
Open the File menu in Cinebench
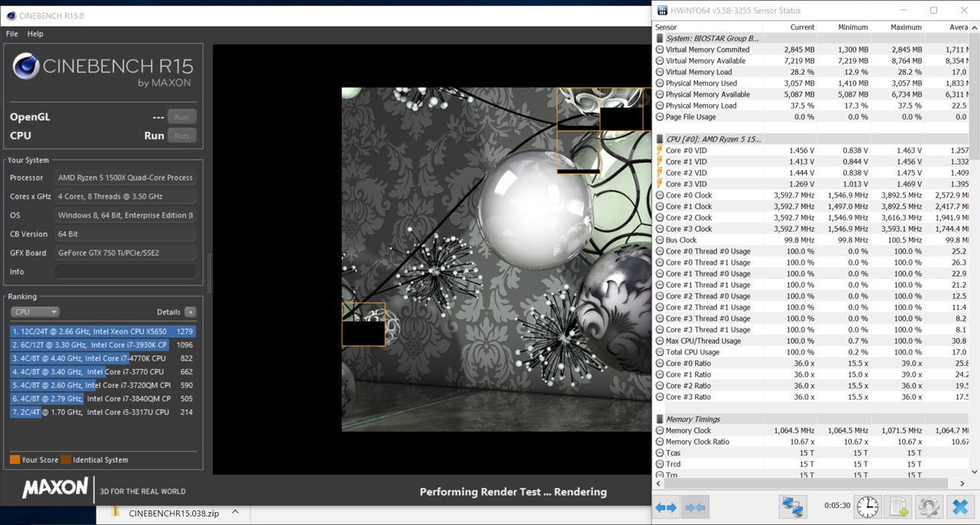12,34
